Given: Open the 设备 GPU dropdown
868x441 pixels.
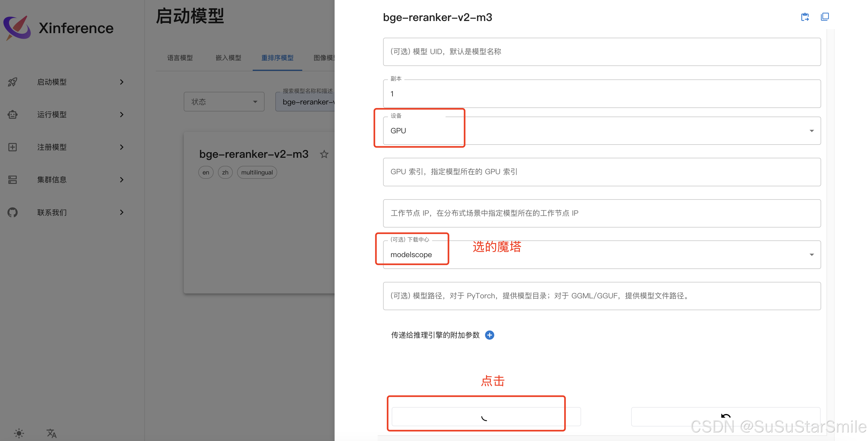Looking at the screenshot, I should coord(602,131).
